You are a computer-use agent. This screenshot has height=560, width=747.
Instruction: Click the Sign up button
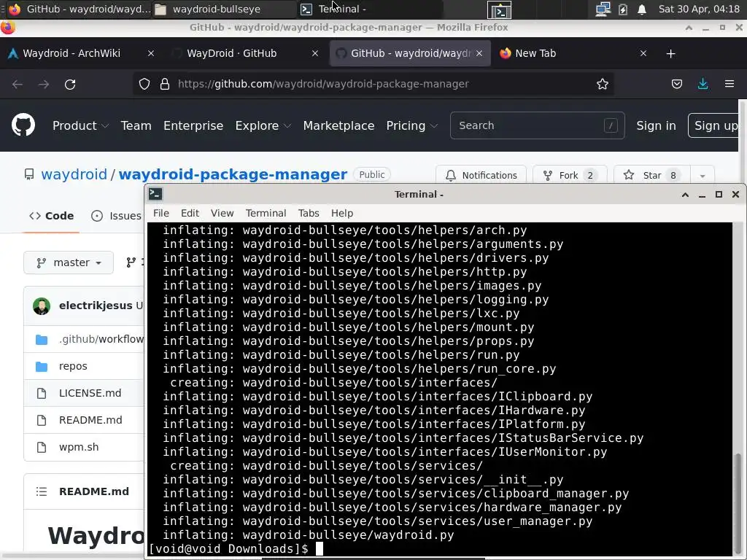tap(713, 125)
